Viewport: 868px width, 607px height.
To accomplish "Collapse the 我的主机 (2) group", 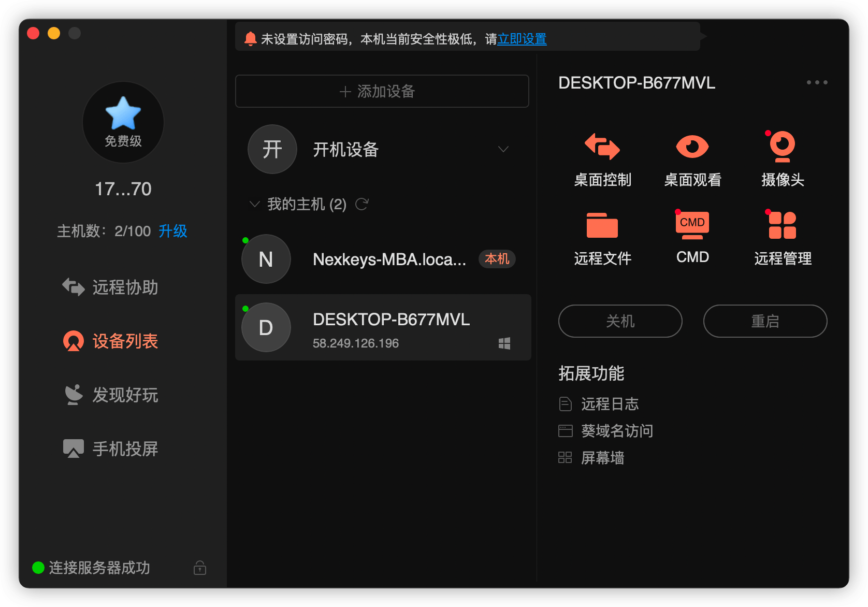I will click(255, 204).
